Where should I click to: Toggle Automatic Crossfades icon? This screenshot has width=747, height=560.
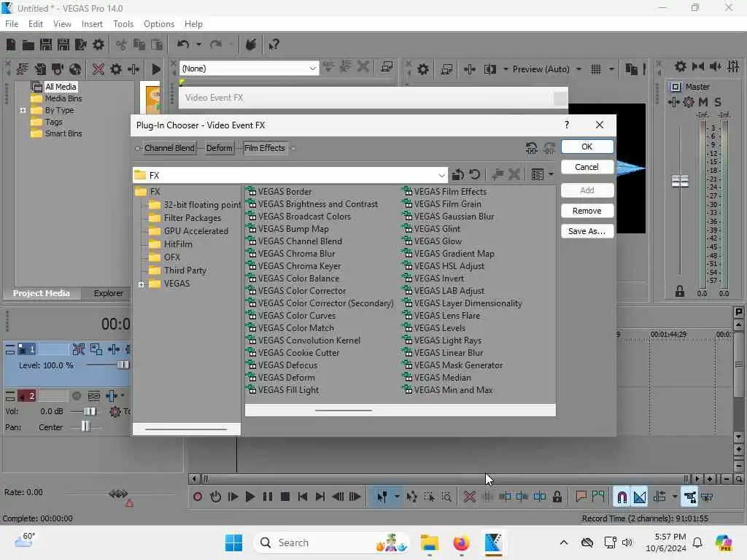tap(640, 497)
